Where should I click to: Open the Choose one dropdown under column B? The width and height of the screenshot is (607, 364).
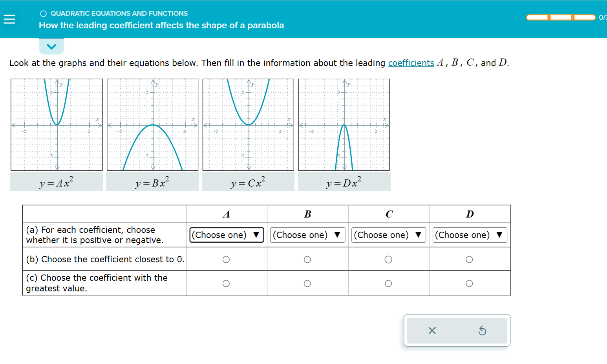[307, 235]
